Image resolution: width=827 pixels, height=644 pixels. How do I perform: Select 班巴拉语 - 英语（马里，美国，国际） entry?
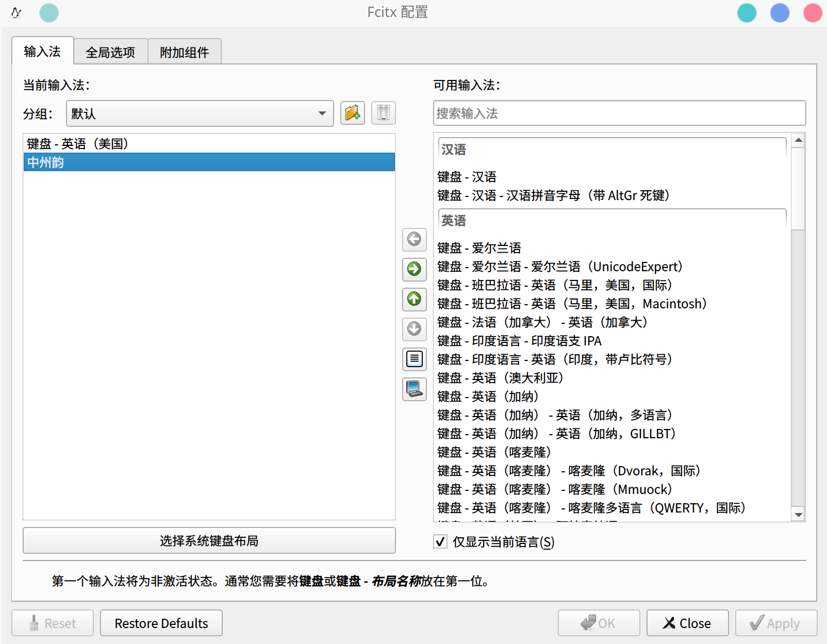point(612,285)
